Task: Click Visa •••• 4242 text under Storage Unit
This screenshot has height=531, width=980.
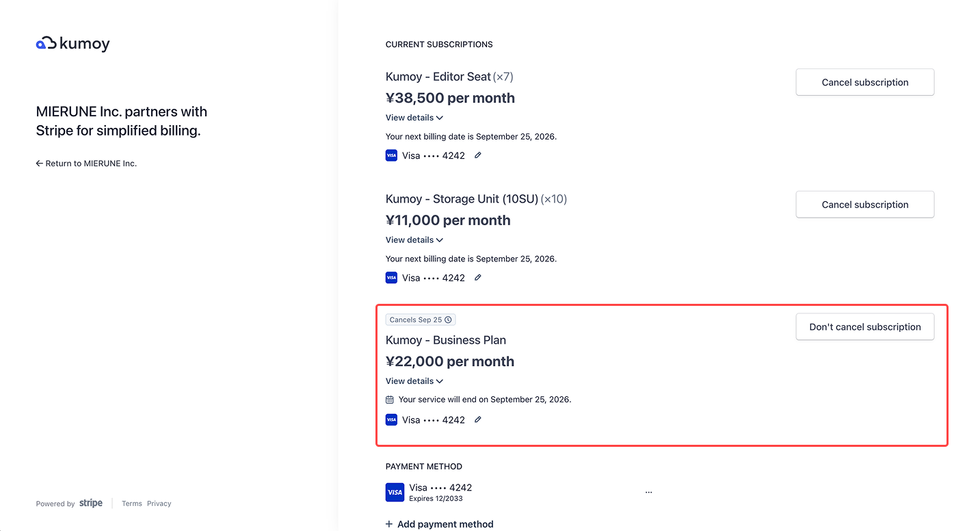Action: tap(434, 278)
